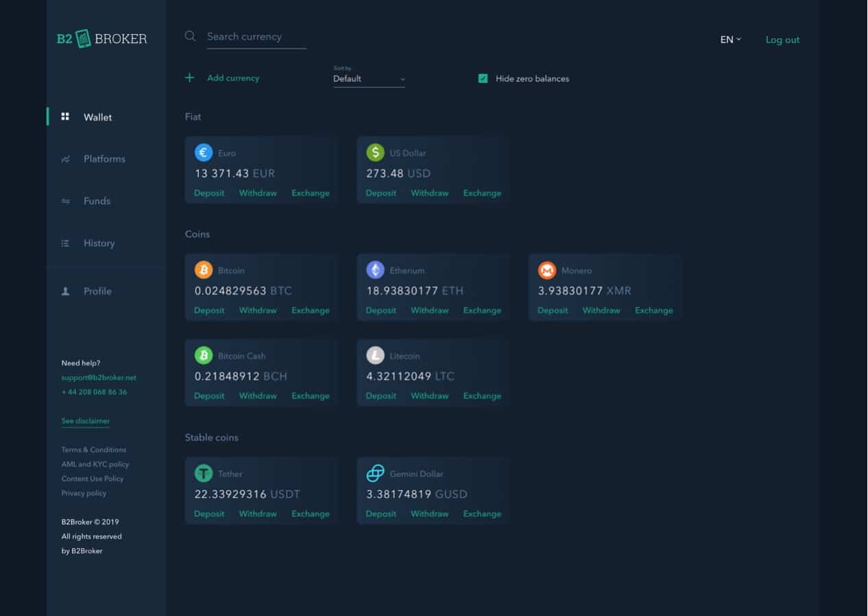Expand the EN language selector
Image resolution: width=868 pixels, height=616 pixels.
click(x=730, y=40)
